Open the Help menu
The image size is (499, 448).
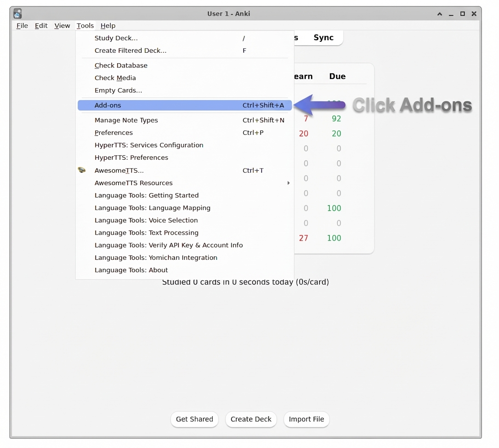click(108, 26)
